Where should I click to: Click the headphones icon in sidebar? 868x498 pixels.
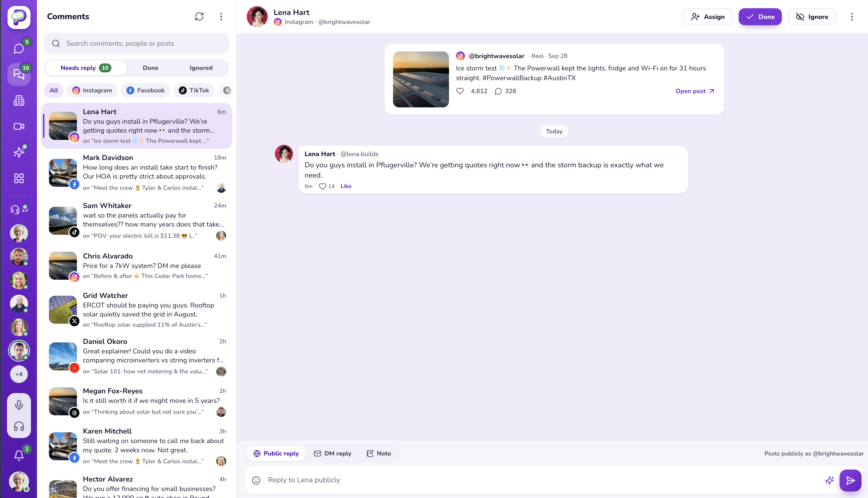19,426
